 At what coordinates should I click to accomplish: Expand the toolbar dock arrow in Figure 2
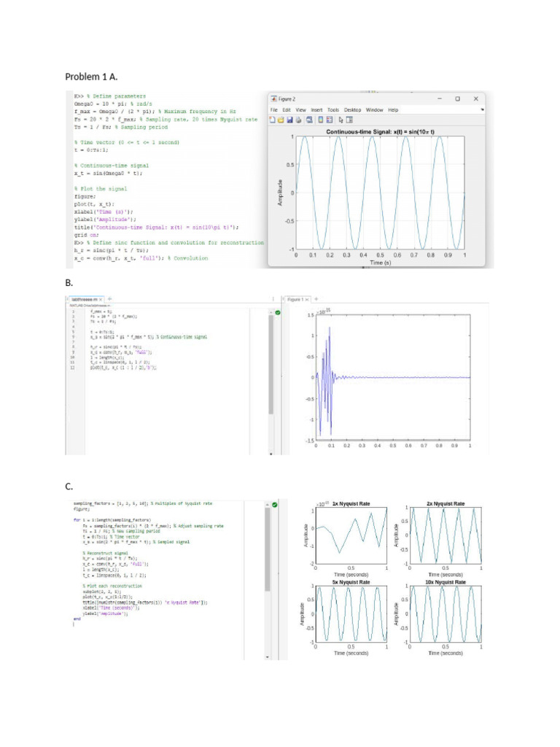[483, 110]
